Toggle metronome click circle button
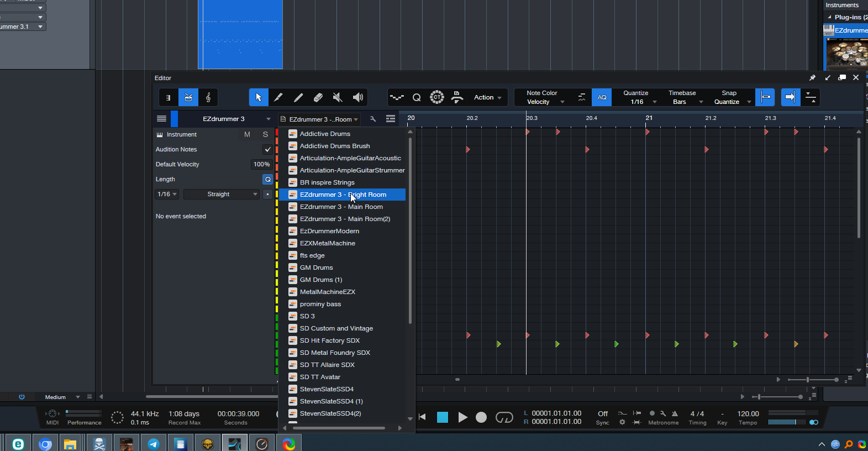The height and width of the screenshot is (451, 868). click(652, 413)
